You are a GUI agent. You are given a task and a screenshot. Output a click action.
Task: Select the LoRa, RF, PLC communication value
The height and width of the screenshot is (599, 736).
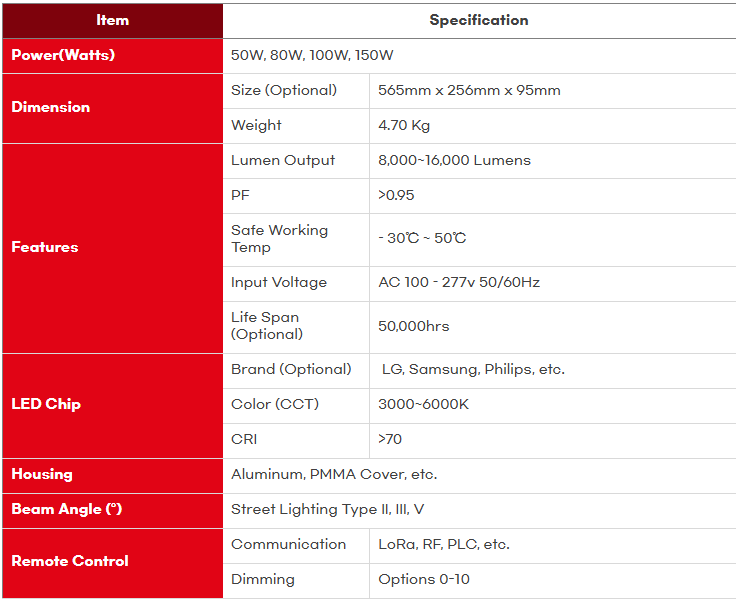tap(444, 544)
